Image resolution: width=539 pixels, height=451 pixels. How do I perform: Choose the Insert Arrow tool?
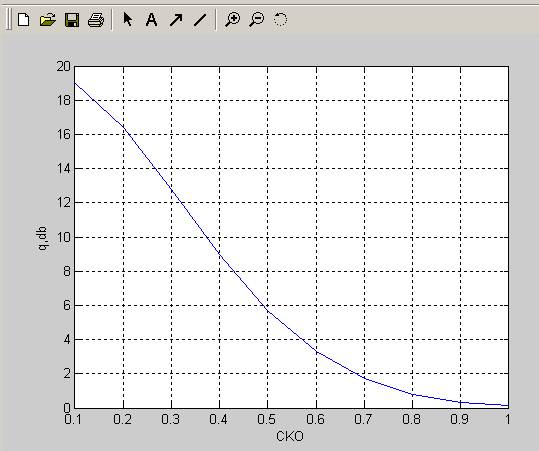pyautogui.click(x=176, y=20)
